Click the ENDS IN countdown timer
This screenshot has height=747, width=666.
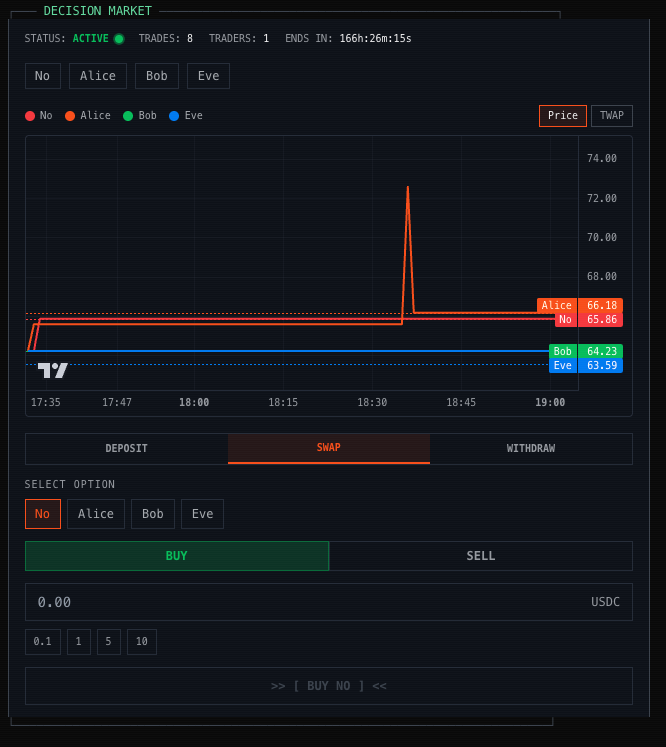pos(348,39)
